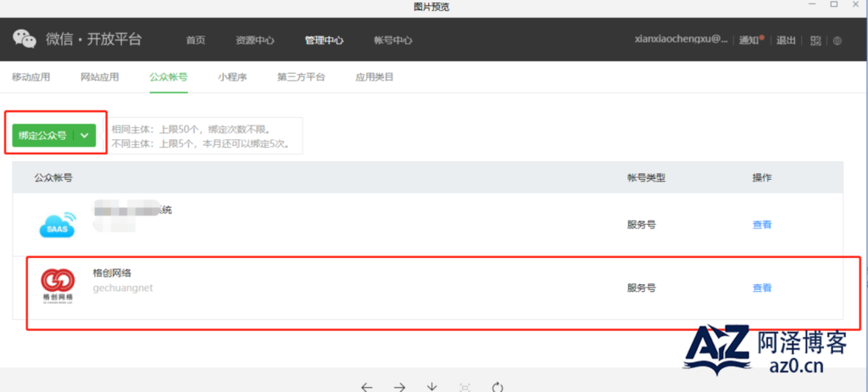Open 资源中心 in top navigation

coord(254,41)
